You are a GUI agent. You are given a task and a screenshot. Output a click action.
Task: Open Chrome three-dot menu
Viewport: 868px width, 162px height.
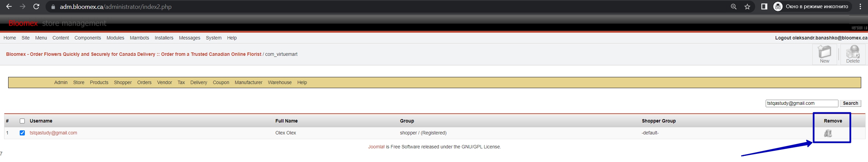861,6
